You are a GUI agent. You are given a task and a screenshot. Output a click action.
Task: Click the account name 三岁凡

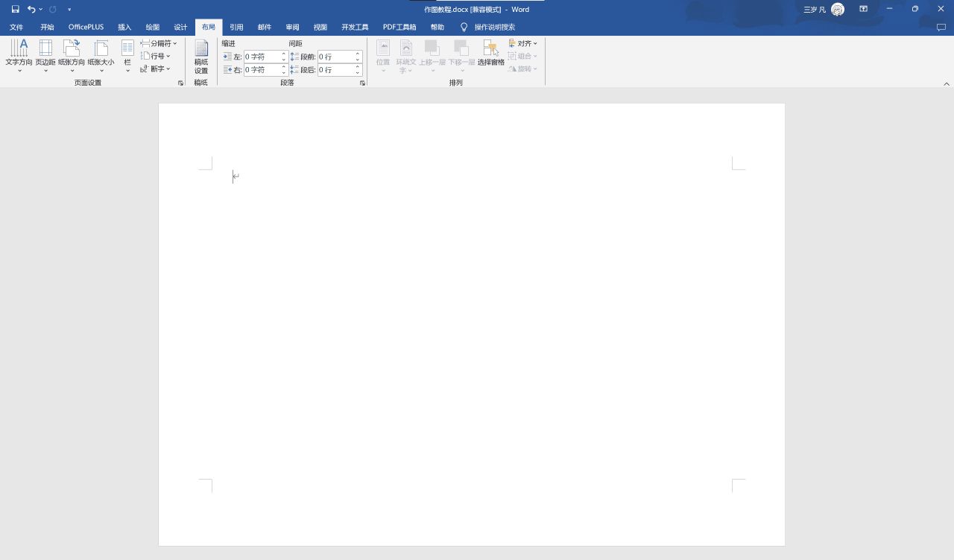815,10
